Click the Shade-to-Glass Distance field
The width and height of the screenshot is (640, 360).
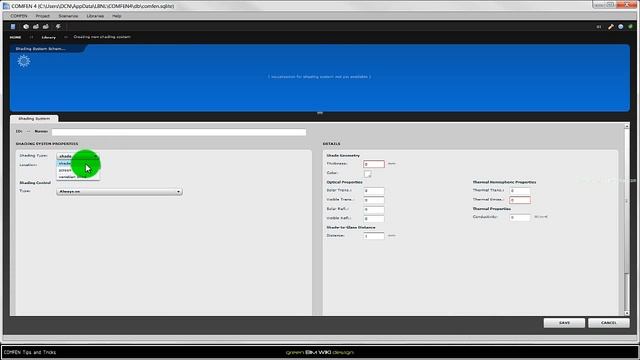tap(374, 236)
